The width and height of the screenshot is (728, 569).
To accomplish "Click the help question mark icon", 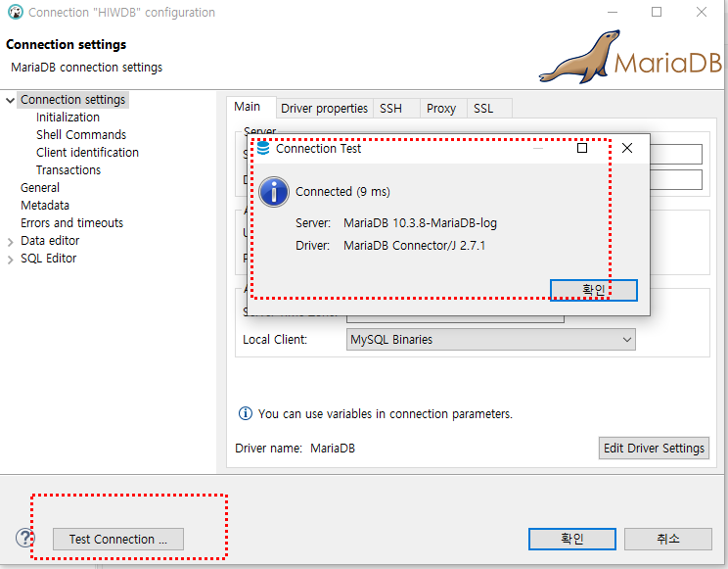I will point(25,539).
